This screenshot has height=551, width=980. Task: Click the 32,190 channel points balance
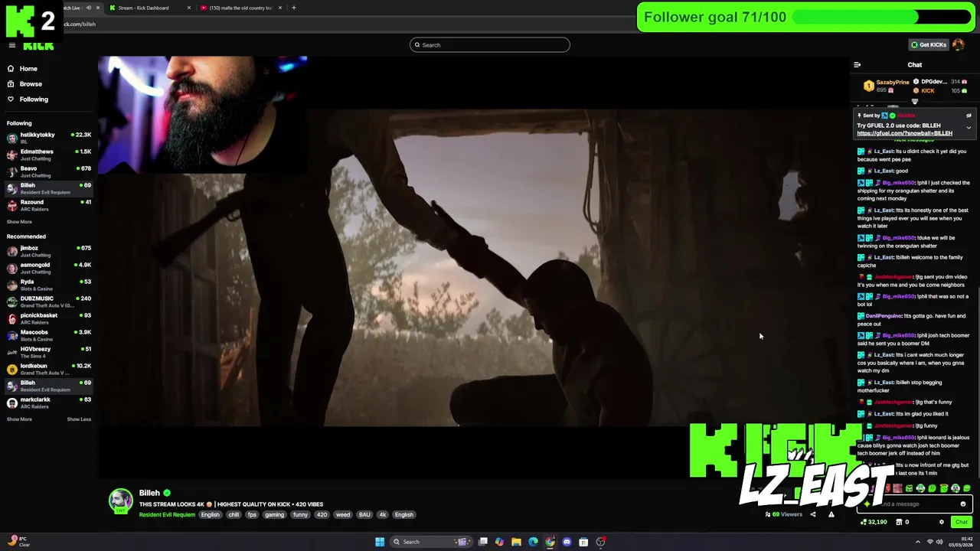click(874, 522)
